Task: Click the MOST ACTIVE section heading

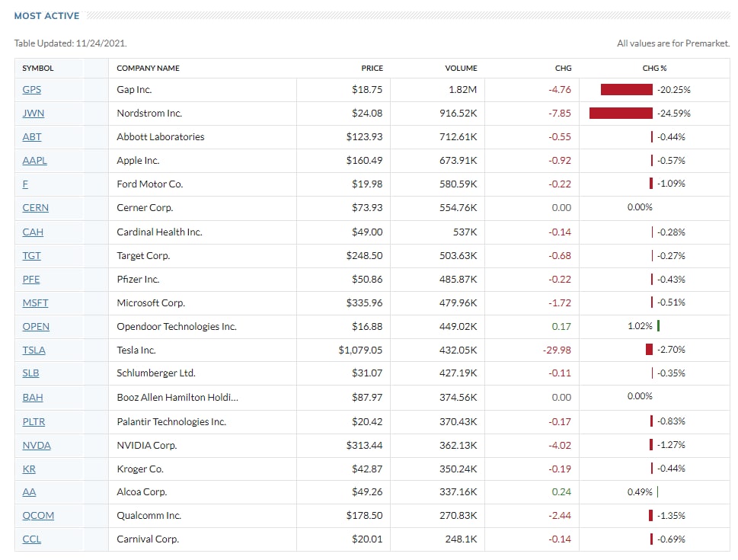Action: 46,16
